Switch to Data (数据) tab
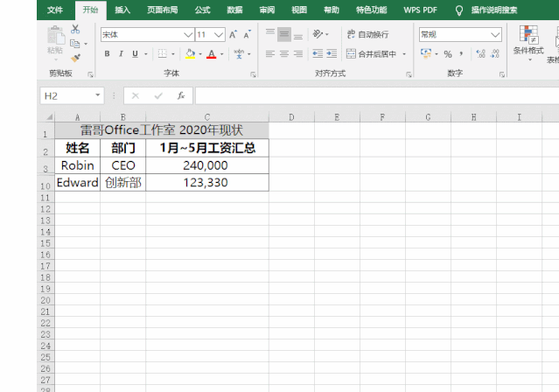The image size is (559, 392). click(234, 10)
